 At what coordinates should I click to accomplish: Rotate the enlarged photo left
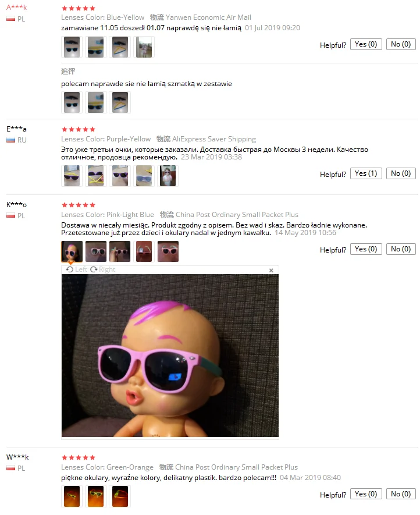(77, 269)
